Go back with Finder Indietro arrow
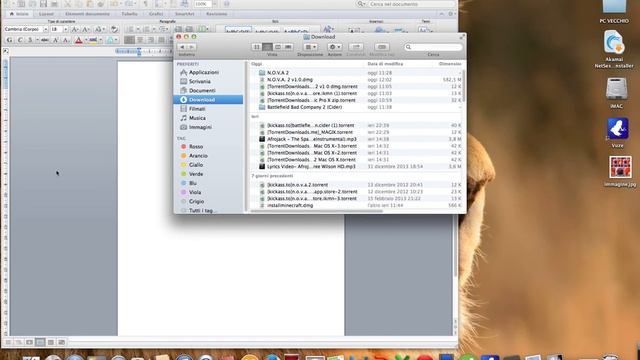 point(182,47)
